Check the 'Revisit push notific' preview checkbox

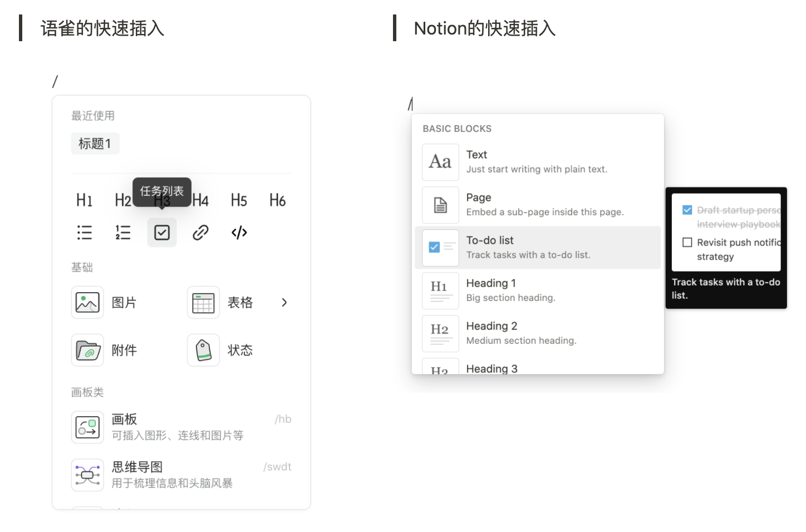pyautogui.click(x=687, y=242)
